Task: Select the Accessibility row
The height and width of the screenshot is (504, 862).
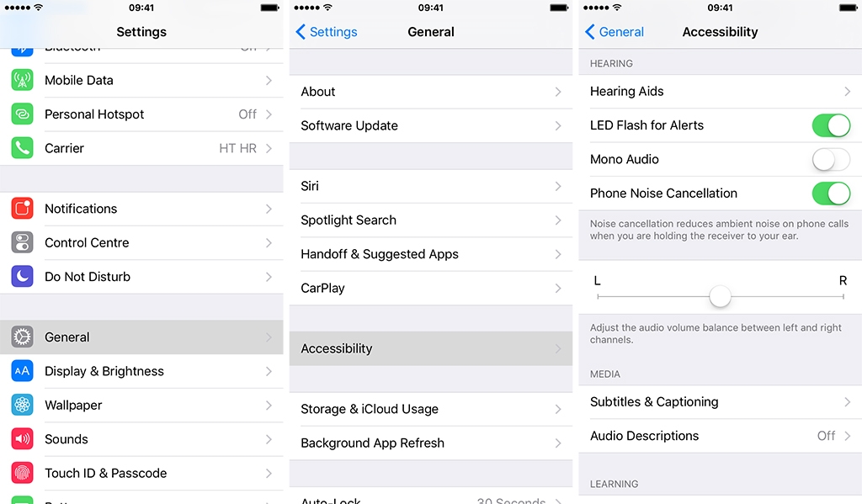Action: [431, 348]
